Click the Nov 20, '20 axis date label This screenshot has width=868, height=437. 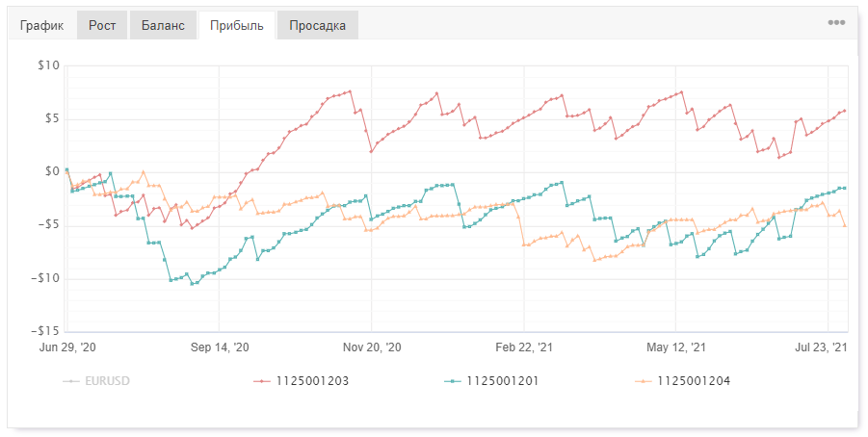372,347
